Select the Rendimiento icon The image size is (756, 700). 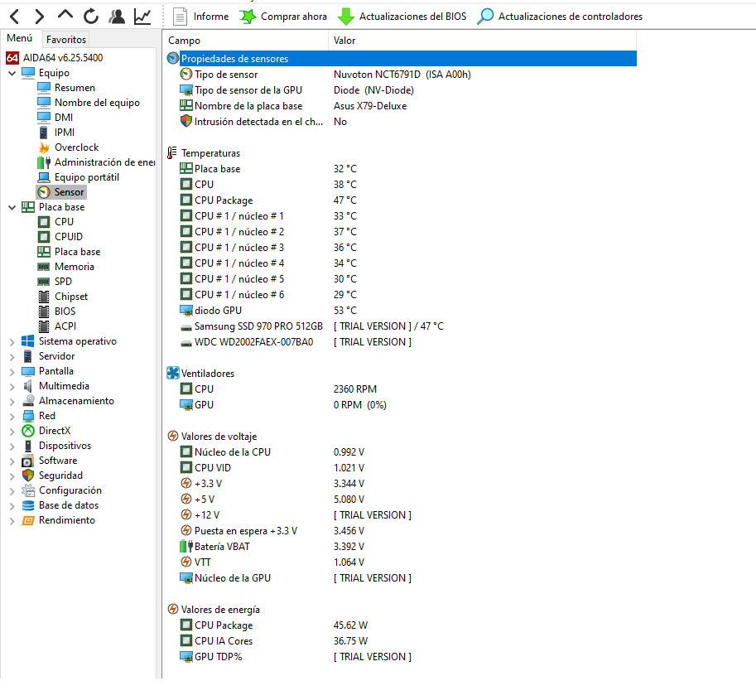pos(28,521)
